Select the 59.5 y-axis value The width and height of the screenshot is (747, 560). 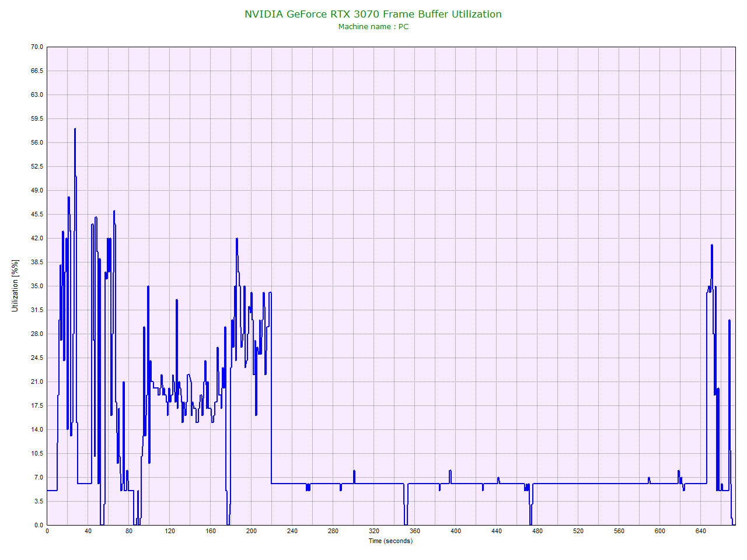pyautogui.click(x=37, y=118)
